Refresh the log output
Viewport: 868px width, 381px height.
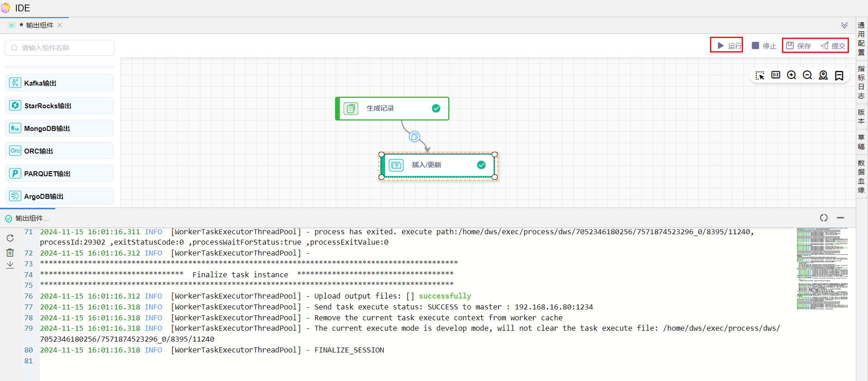pos(10,238)
